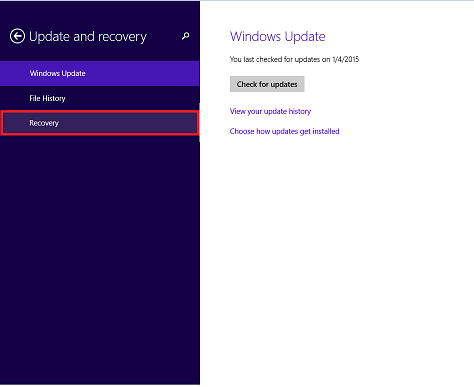
Task: Open File History in the sidebar
Action: click(x=100, y=98)
